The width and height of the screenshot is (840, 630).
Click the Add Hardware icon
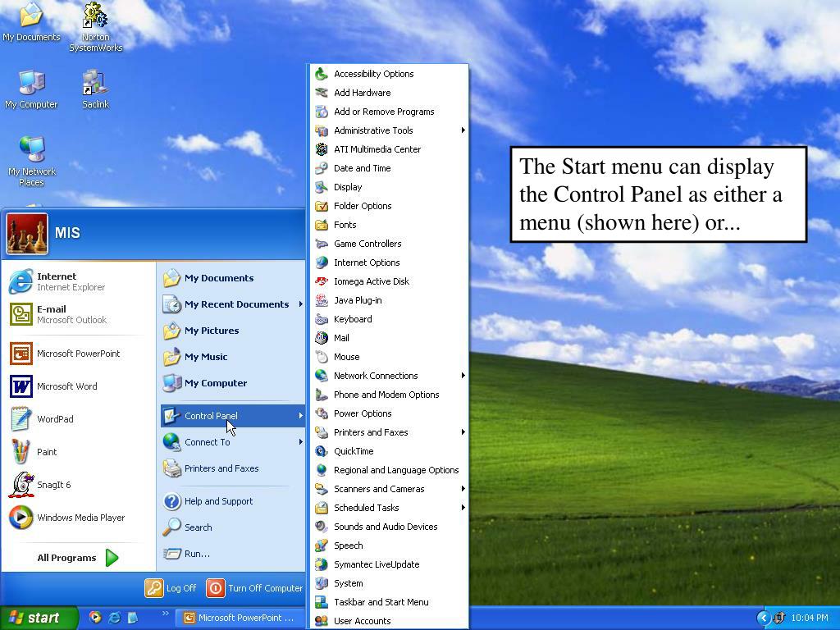(322, 93)
